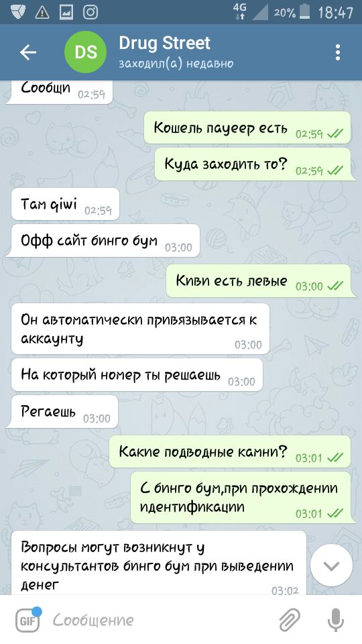Open the DS green profile avatar
Image resolution: width=362 pixels, height=644 pixels.
[x=86, y=52]
